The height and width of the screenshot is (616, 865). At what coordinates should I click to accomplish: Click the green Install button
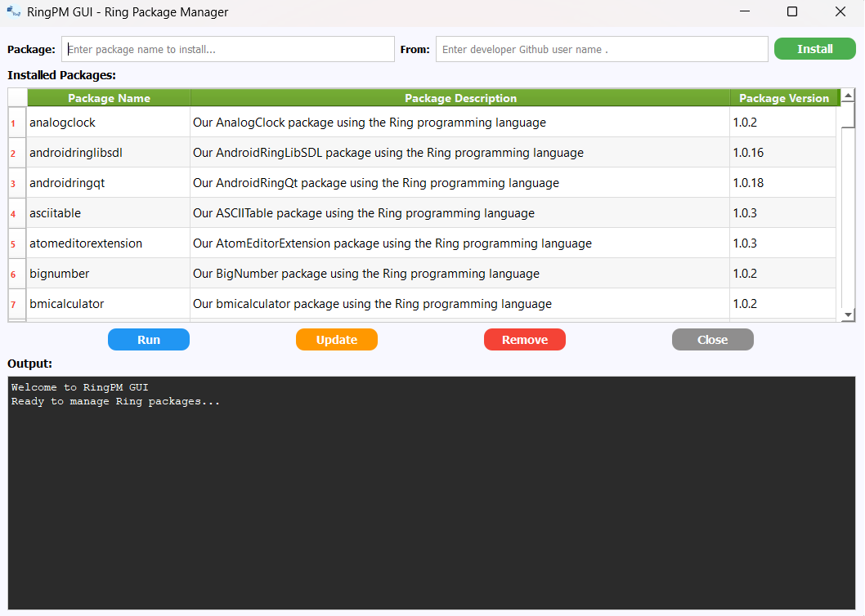tap(814, 48)
